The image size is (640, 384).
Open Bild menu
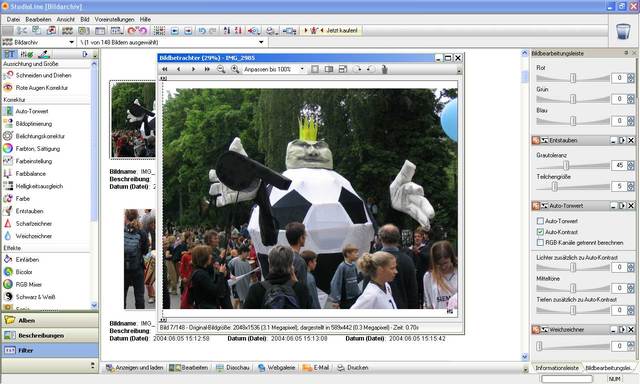click(x=84, y=19)
